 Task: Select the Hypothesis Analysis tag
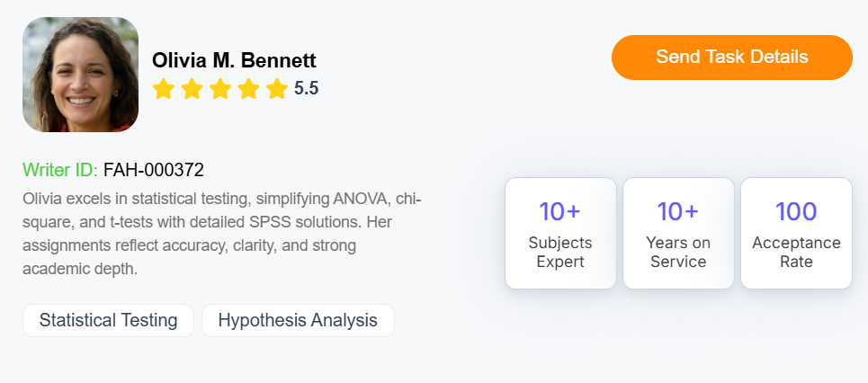[298, 320]
